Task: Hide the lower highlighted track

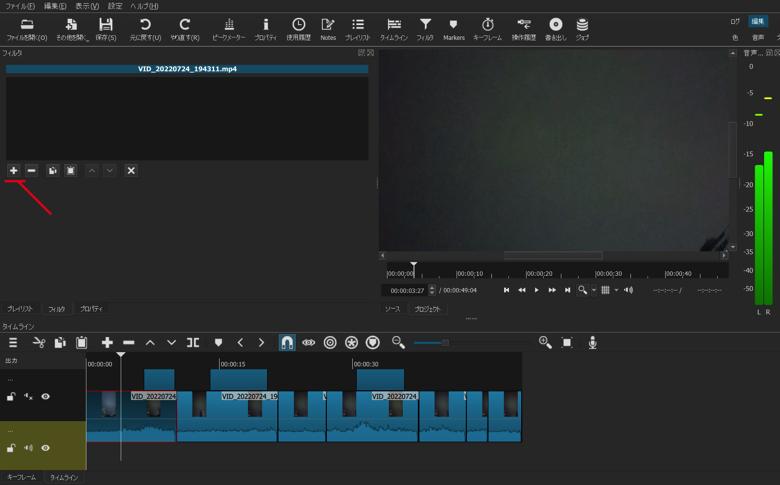Action: (x=45, y=448)
